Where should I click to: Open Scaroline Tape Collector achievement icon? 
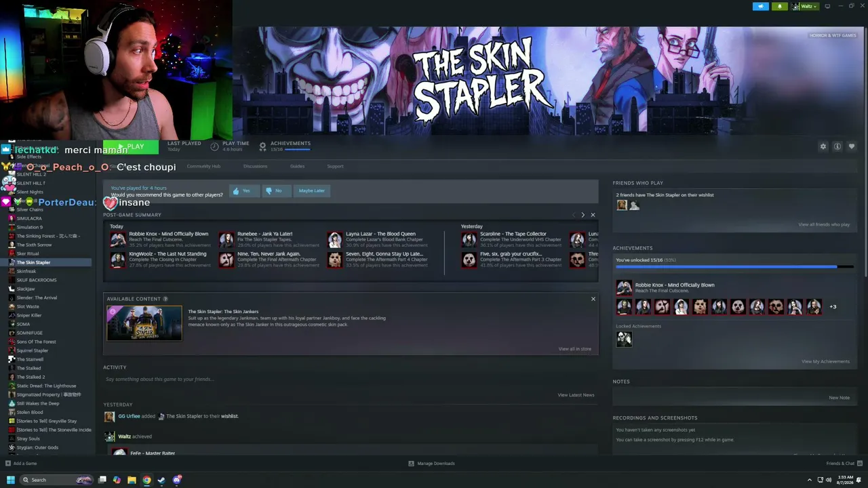[469, 239]
